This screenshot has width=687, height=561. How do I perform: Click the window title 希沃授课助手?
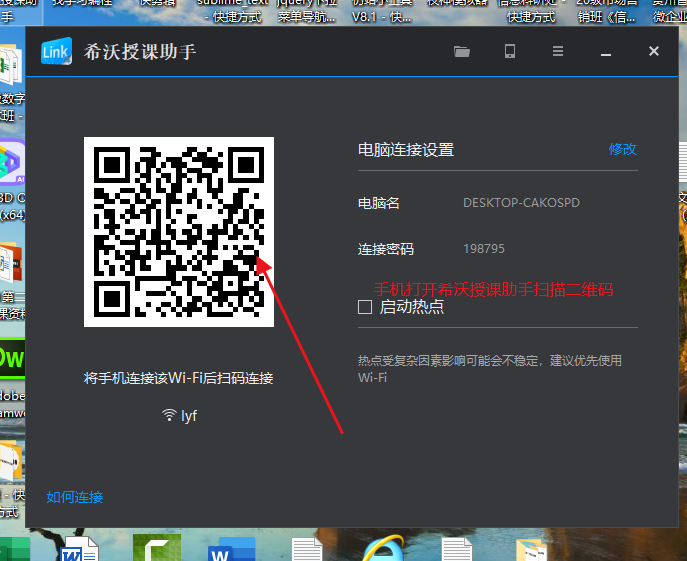pyautogui.click(x=140, y=52)
